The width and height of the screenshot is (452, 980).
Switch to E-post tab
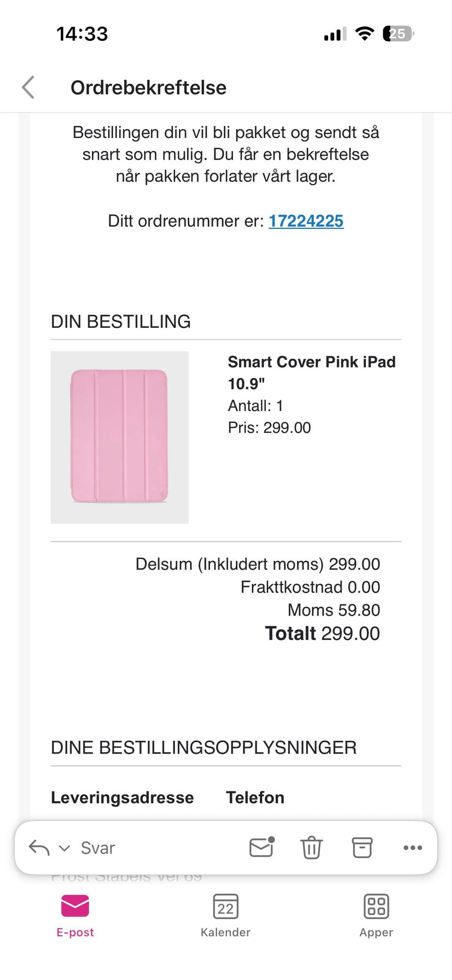point(75,916)
